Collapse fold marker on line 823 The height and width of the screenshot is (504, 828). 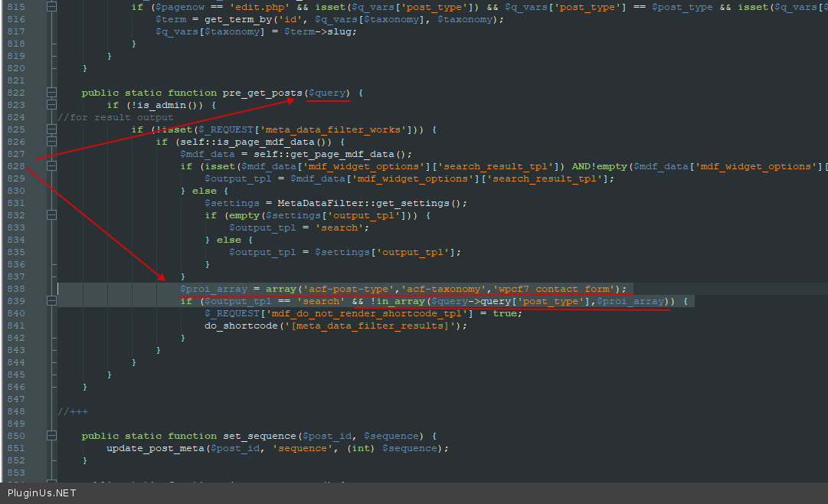click(x=51, y=105)
